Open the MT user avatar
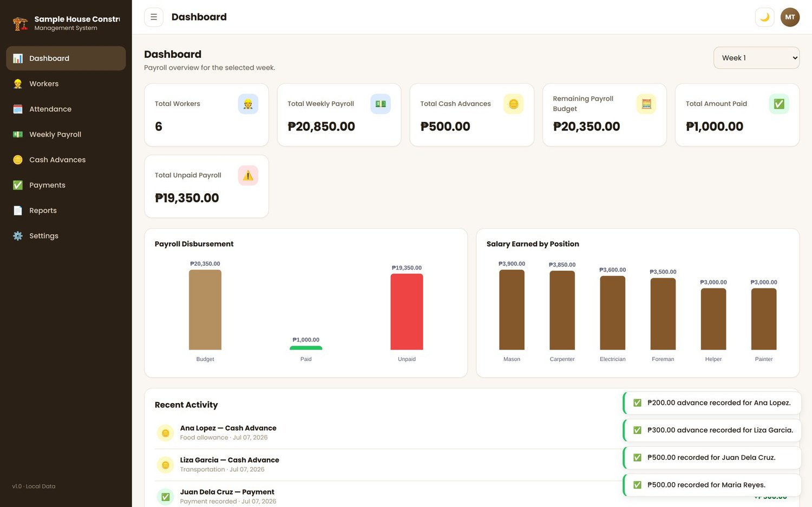812x507 pixels. (x=790, y=17)
